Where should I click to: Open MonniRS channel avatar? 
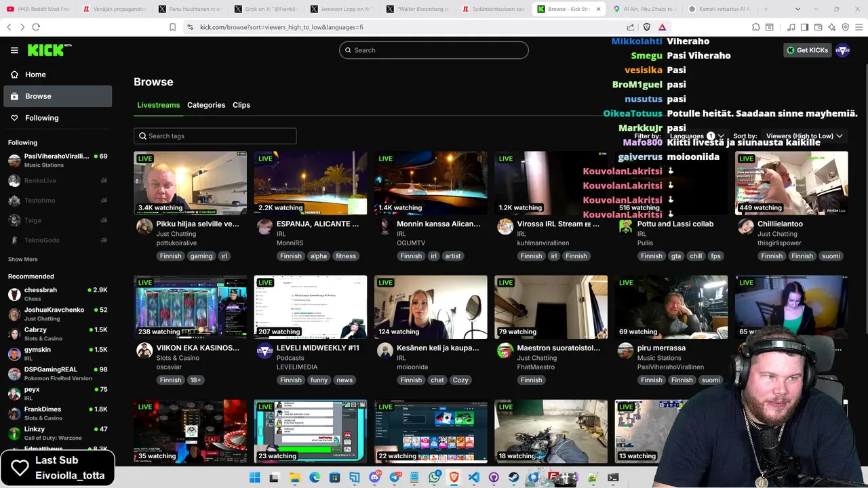coord(264,226)
